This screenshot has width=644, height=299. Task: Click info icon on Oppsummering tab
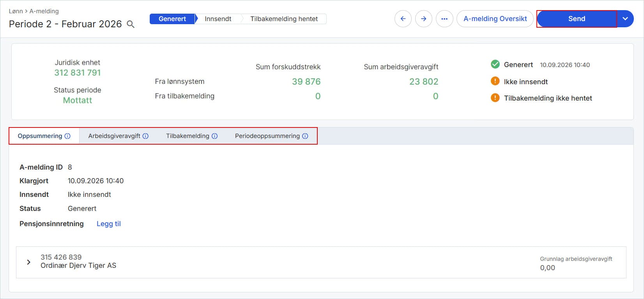coord(67,136)
